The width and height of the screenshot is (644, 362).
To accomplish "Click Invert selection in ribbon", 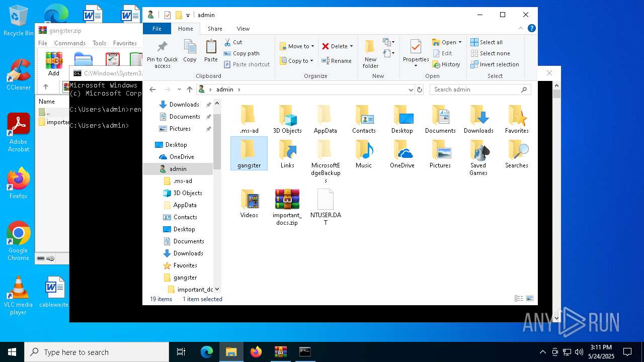I will coord(495,64).
